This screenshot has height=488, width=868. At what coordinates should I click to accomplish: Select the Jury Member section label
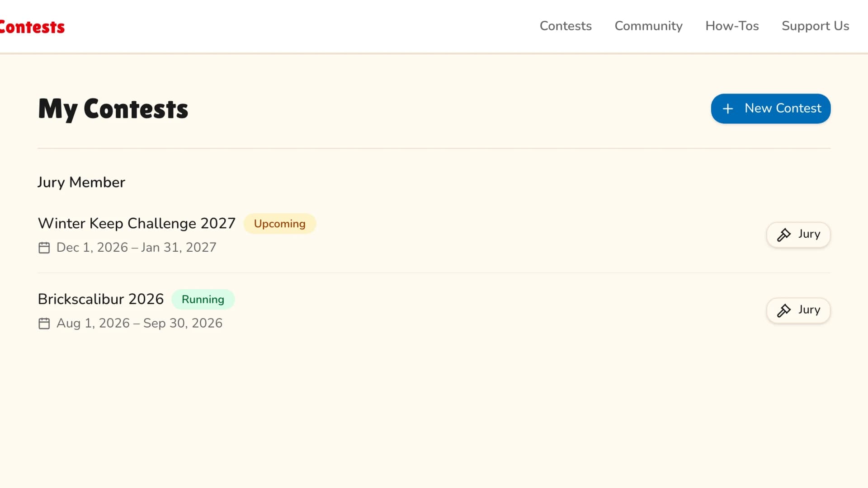(x=81, y=183)
